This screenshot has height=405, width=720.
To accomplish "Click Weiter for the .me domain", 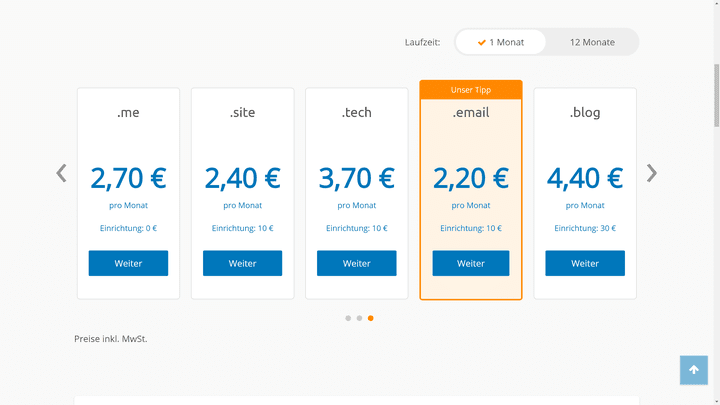I will point(128,263).
